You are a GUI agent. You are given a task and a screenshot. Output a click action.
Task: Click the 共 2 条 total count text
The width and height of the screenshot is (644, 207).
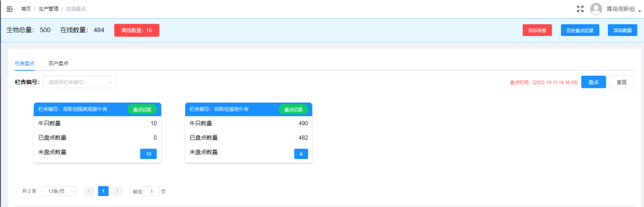[29, 191]
